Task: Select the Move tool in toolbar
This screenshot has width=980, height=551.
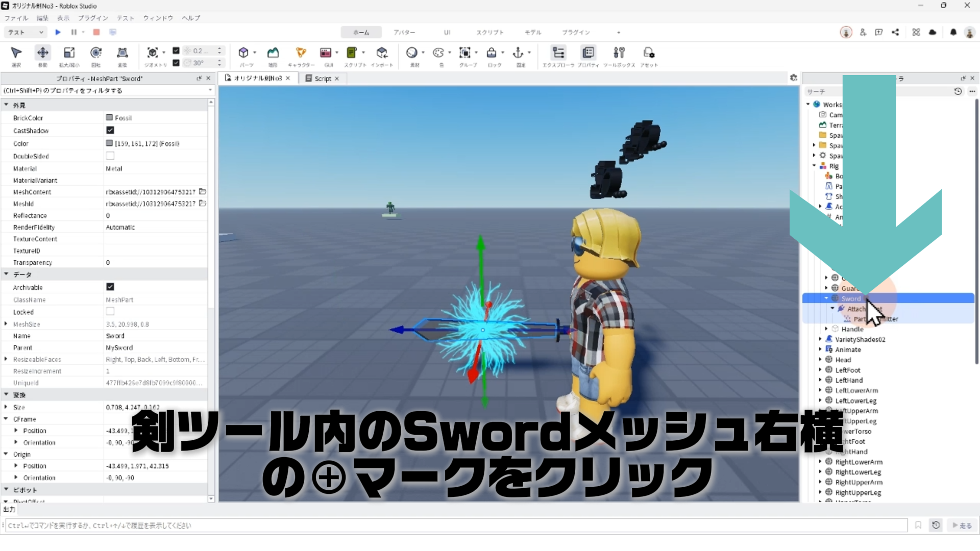Action: click(x=43, y=53)
